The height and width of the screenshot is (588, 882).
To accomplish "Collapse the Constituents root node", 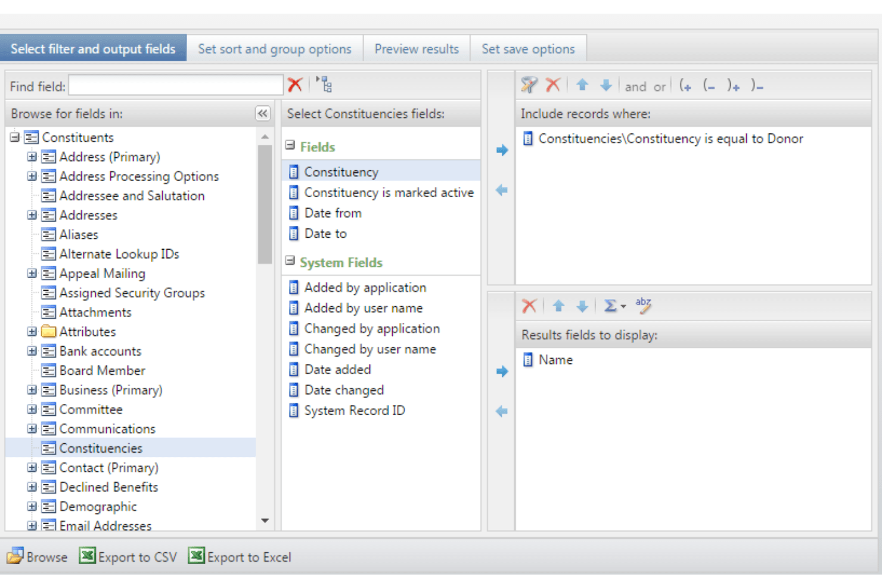I will click(x=14, y=137).
